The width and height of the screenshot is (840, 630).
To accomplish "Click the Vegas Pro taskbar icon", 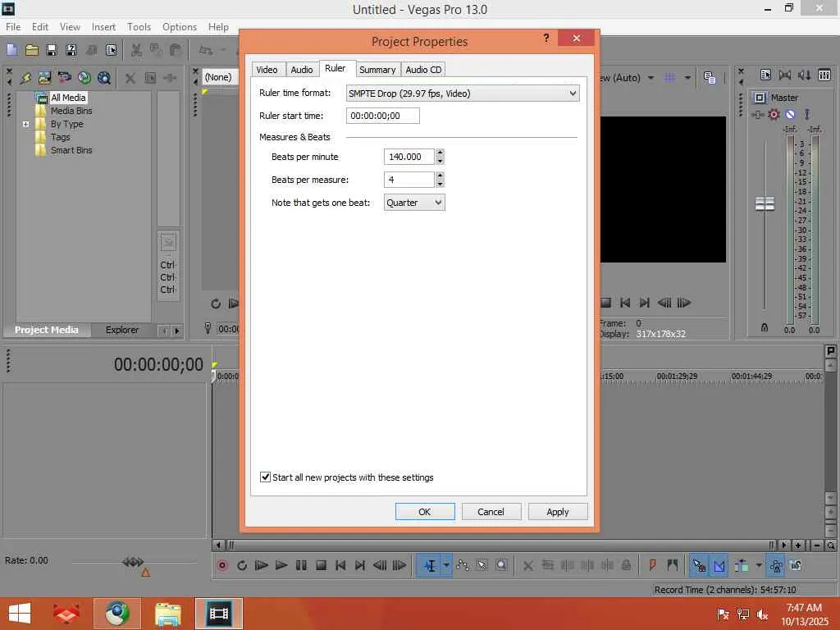I will (x=218, y=614).
